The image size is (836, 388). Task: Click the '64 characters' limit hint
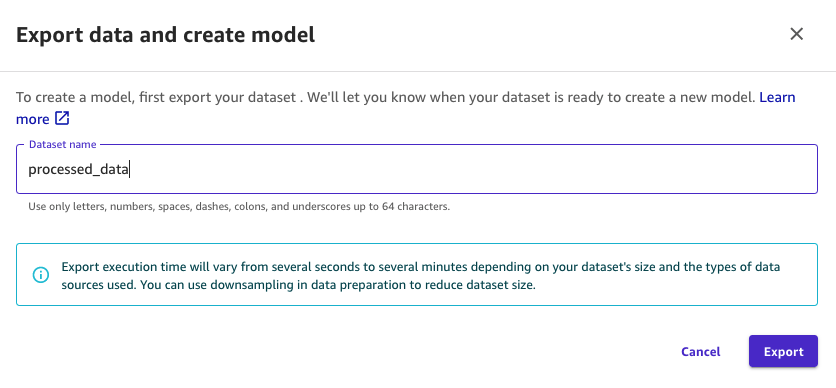[x=416, y=207]
